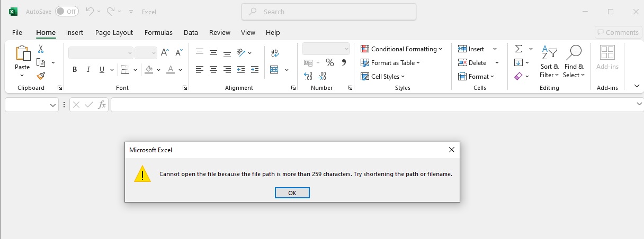Open the File tab
This screenshot has width=644, height=239.
tap(17, 32)
